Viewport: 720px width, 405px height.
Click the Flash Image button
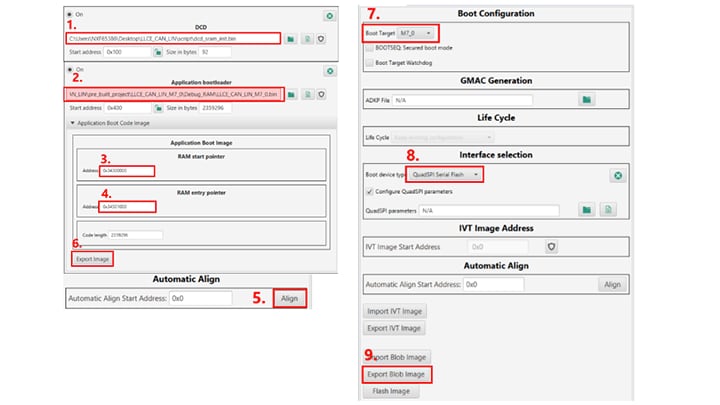[394, 391]
